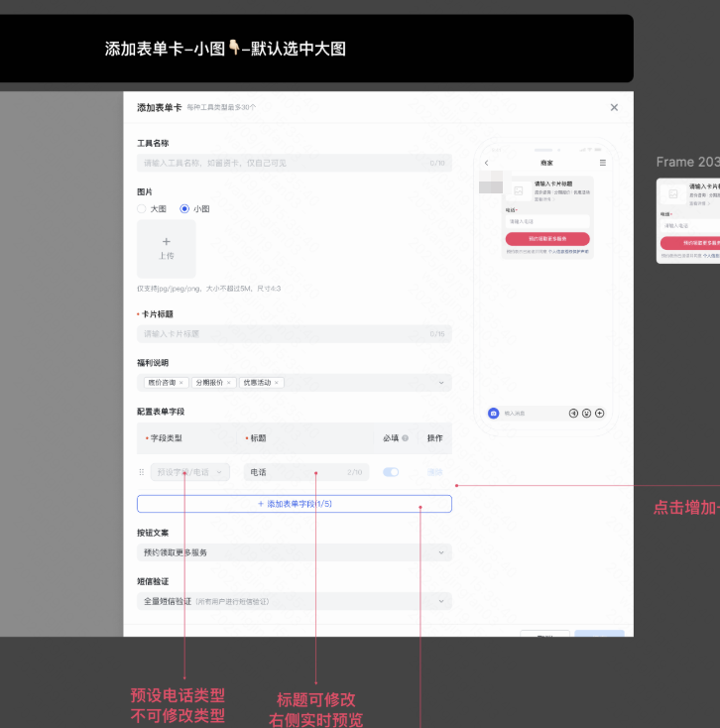Toggle the 必填 switch for 电话 row
Screen dimensions: 720x728
[x=391, y=472]
